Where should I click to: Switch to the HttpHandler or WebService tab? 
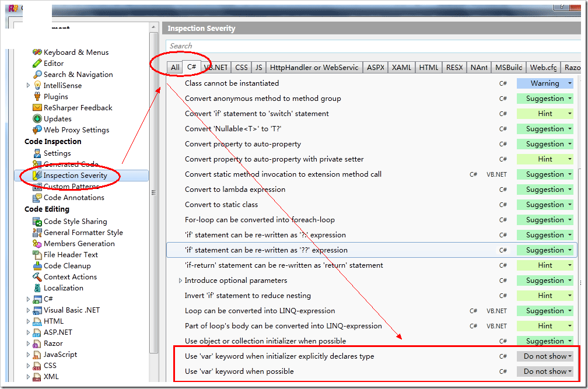[x=314, y=68]
